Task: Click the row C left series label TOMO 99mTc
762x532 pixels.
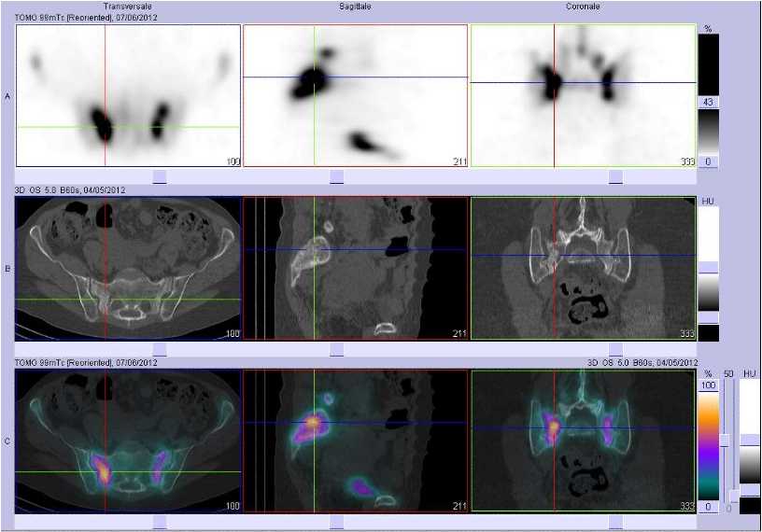Action: [x=86, y=362]
